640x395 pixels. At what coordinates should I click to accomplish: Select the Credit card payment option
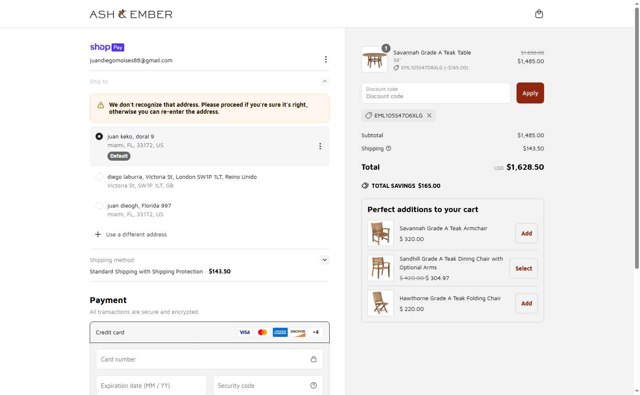(209, 332)
